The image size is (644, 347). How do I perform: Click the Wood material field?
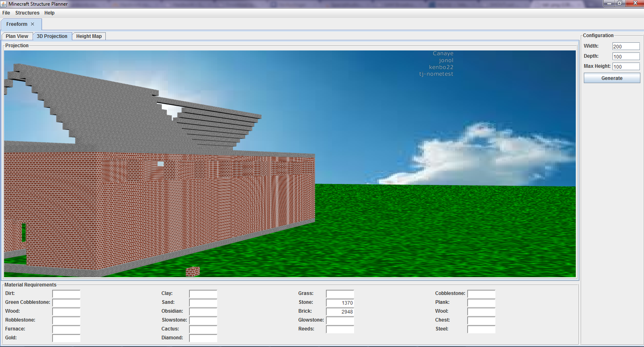(x=66, y=311)
